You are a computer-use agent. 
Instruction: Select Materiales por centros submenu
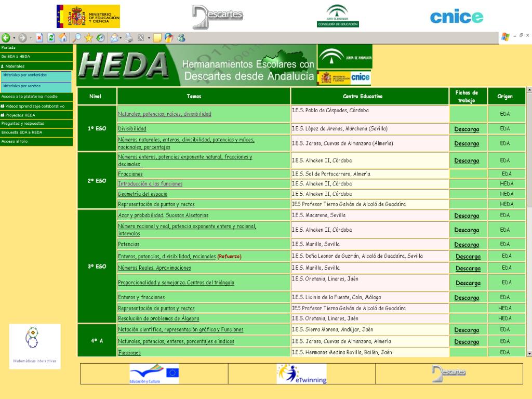coord(36,87)
